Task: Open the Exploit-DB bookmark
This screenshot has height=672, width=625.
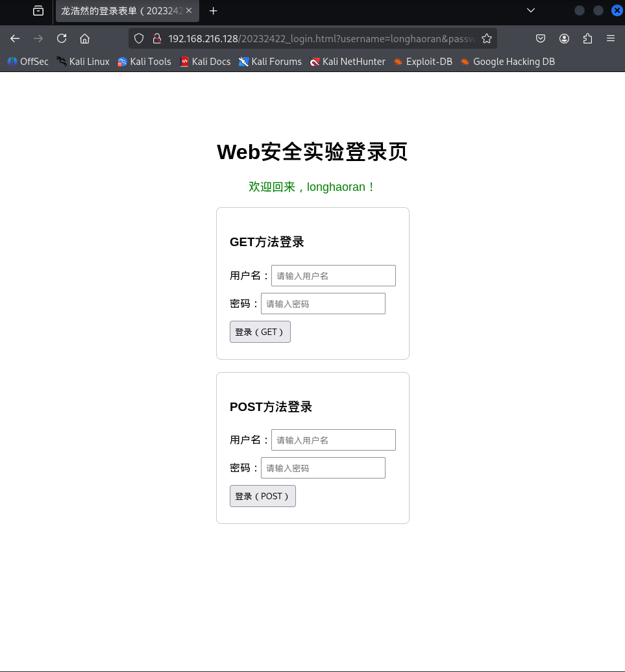Action: point(423,62)
